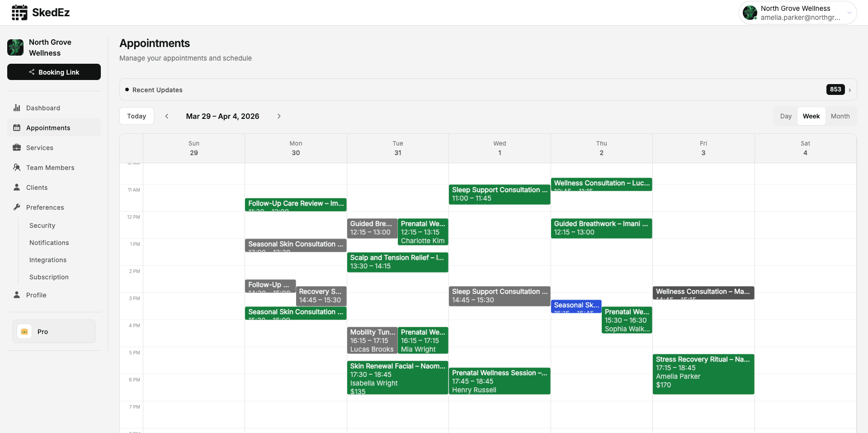
Task: Click the Team Members icon
Action: pyautogui.click(x=17, y=167)
